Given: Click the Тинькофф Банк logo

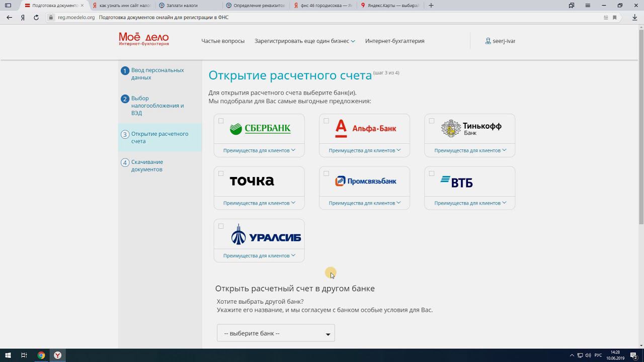Looking at the screenshot, I should 471,129.
